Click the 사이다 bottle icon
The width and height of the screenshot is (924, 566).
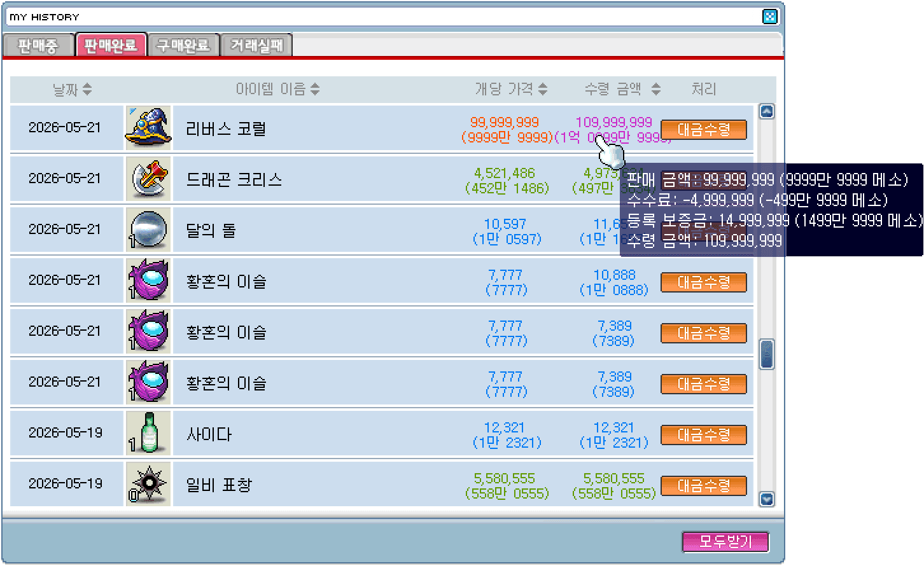[x=148, y=432]
